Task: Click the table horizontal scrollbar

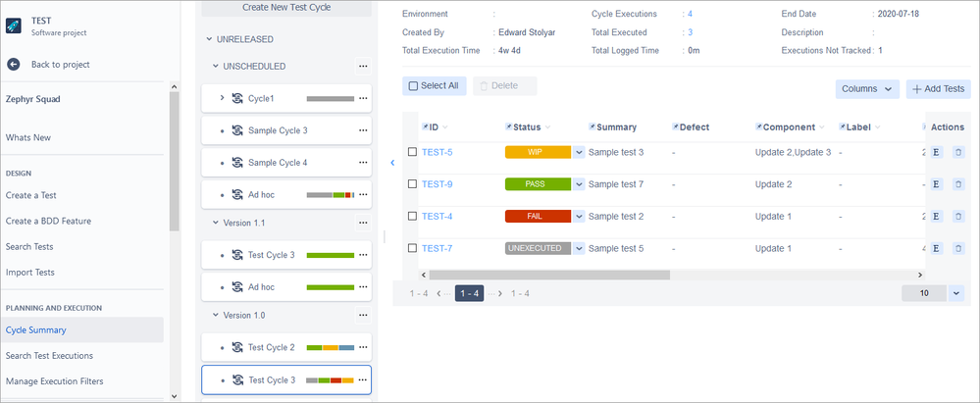Action: 549,275
